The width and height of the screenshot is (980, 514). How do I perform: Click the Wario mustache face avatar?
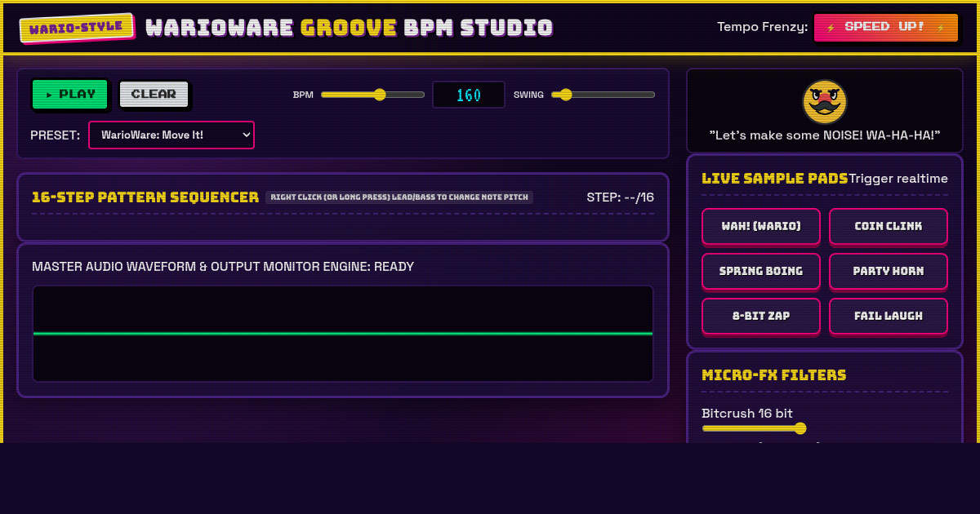point(825,102)
